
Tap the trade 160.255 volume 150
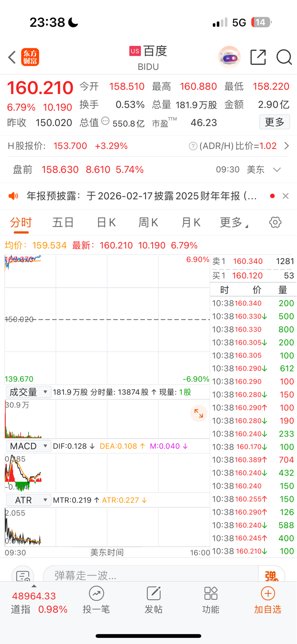pos(253,499)
